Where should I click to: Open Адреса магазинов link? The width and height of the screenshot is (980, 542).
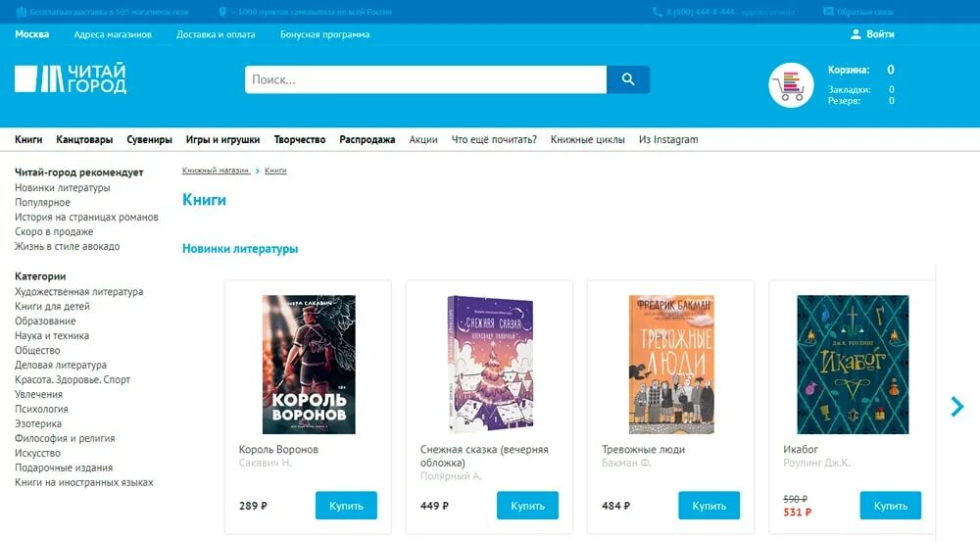113,34
